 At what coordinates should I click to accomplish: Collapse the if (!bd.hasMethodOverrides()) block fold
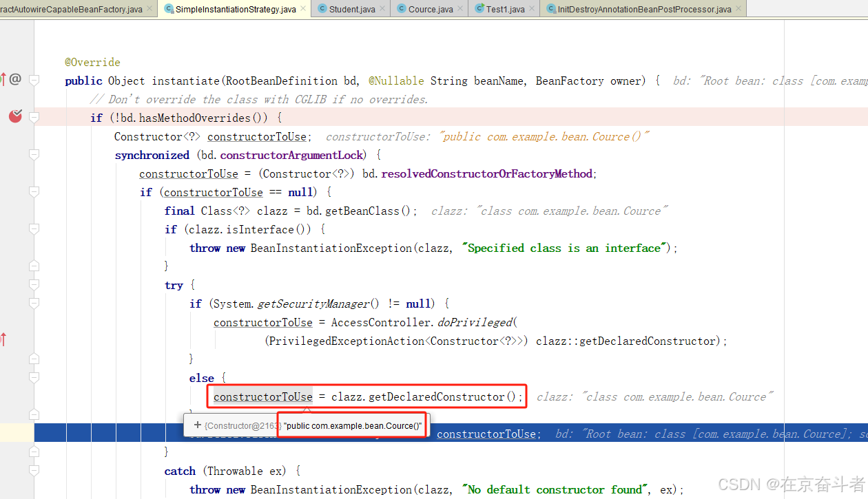click(x=34, y=118)
